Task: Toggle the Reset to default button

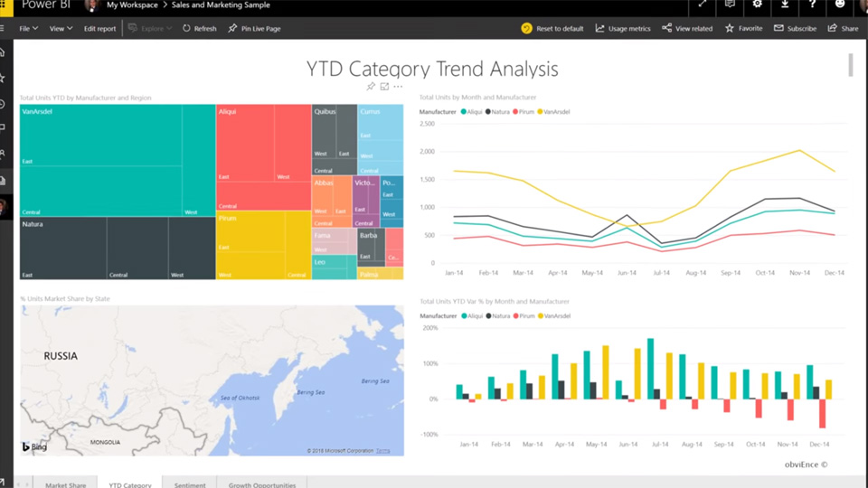Action: [552, 28]
